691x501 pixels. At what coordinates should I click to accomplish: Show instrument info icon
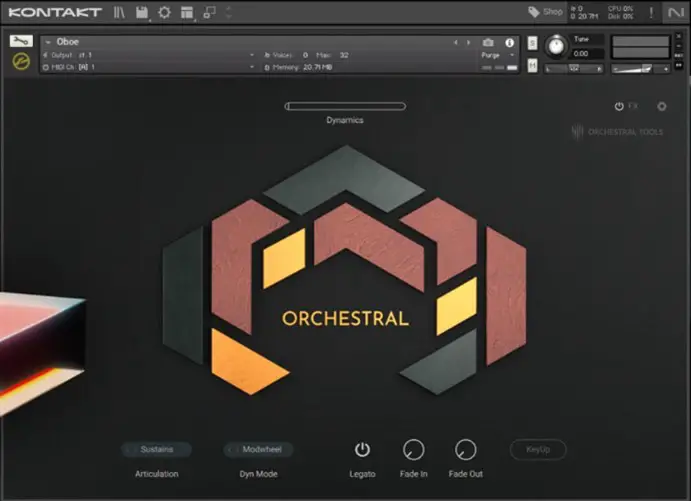pyautogui.click(x=509, y=42)
